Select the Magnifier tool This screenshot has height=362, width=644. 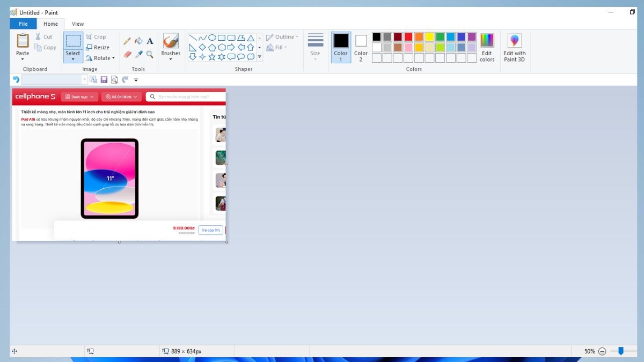coord(150,54)
